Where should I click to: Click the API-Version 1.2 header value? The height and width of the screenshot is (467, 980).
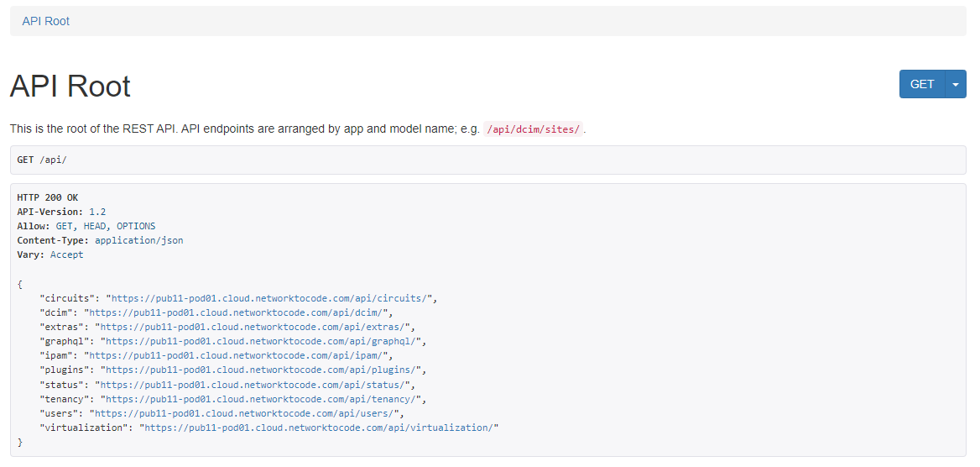(x=97, y=212)
